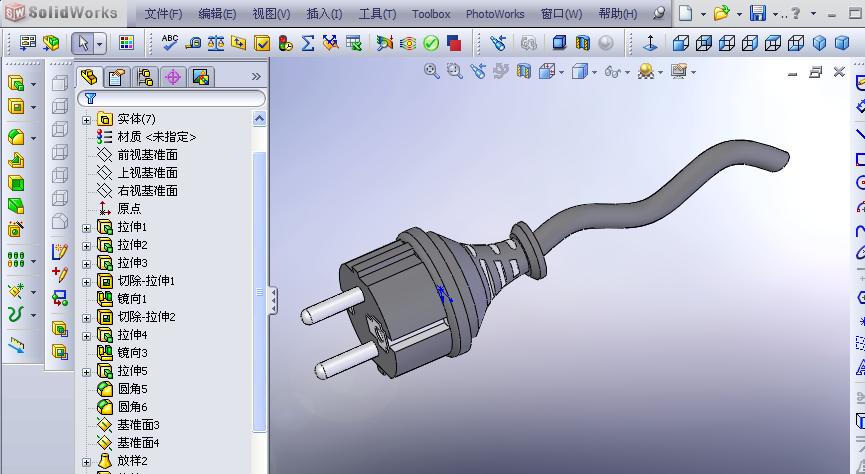Select the 镜向3 mirror feature
The width and height of the screenshot is (865, 474).
click(132, 353)
